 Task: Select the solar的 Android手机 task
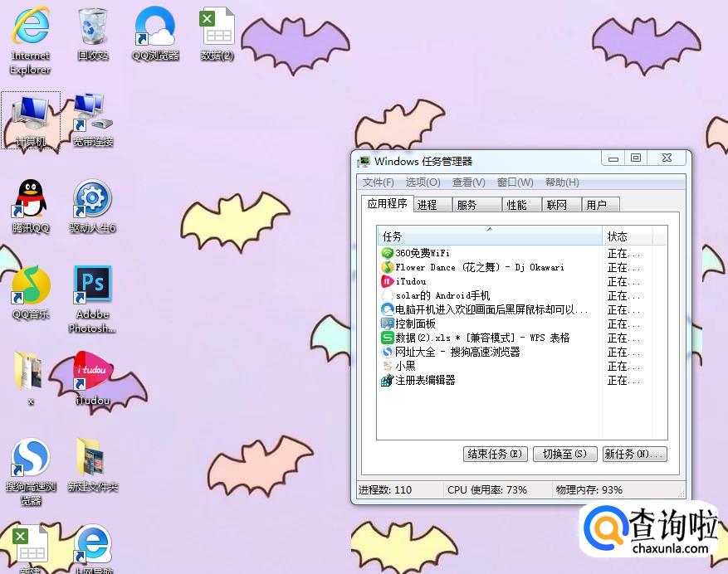click(522, 295)
